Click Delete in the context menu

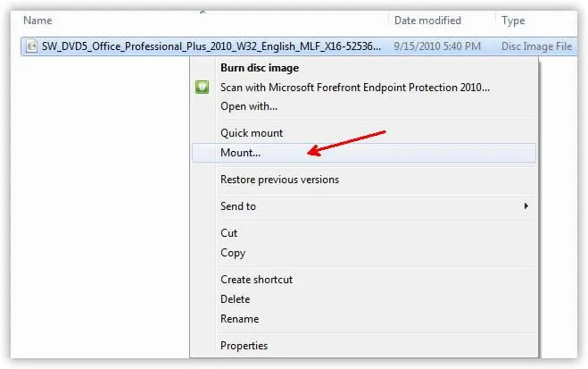click(236, 299)
